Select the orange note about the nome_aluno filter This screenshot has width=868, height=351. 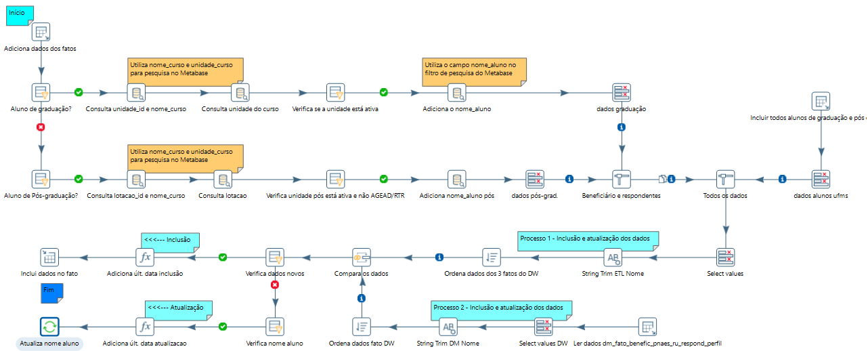(x=474, y=72)
